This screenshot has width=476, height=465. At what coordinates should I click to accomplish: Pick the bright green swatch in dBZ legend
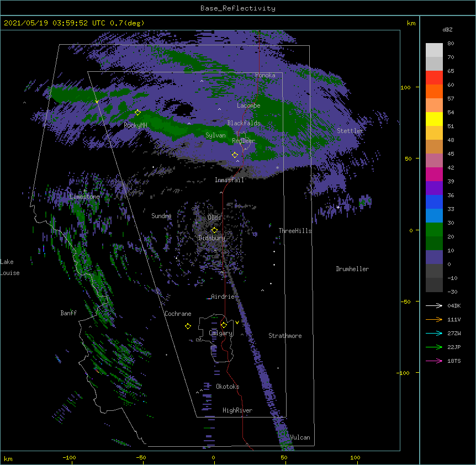[x=434, y=230]
